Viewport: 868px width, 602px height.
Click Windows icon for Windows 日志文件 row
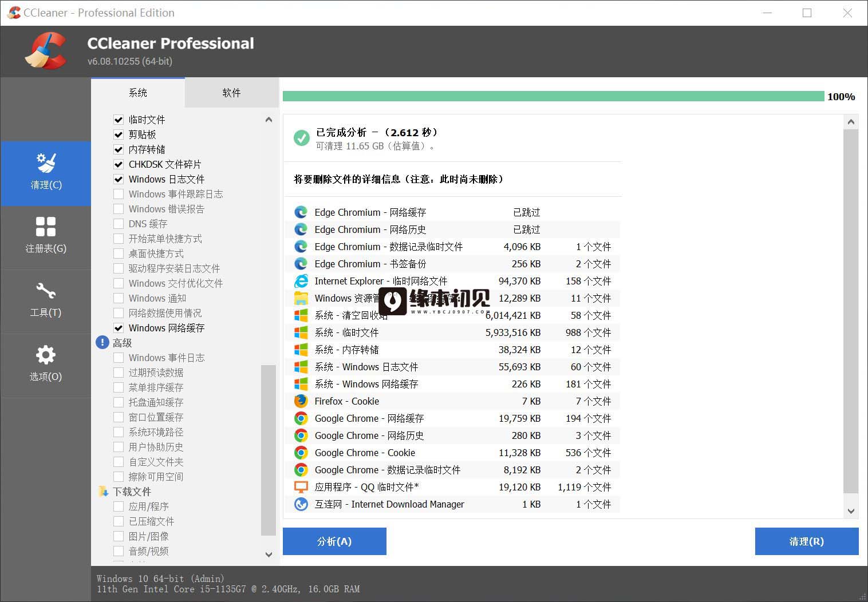301,367
